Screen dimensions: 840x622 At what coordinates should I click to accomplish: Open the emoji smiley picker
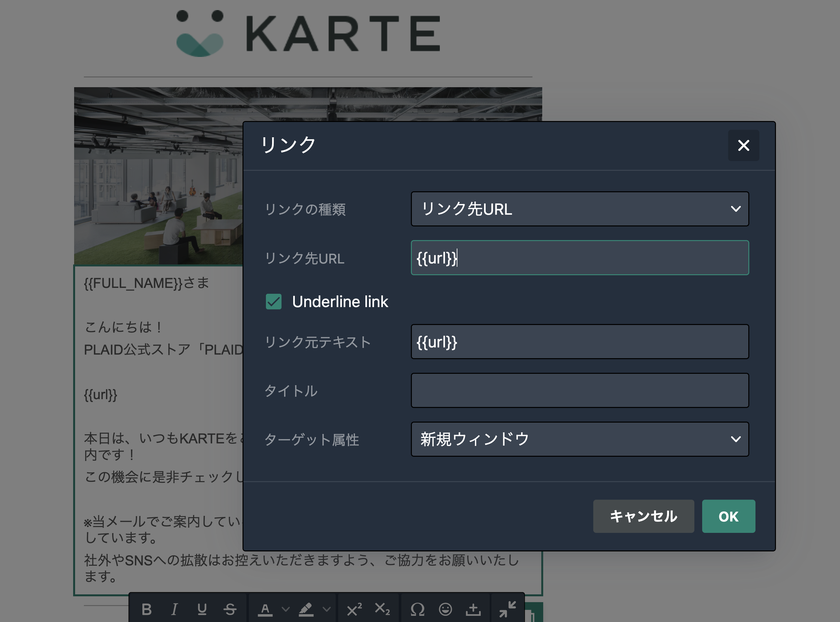pyautogui.click(x=445, y=609)
